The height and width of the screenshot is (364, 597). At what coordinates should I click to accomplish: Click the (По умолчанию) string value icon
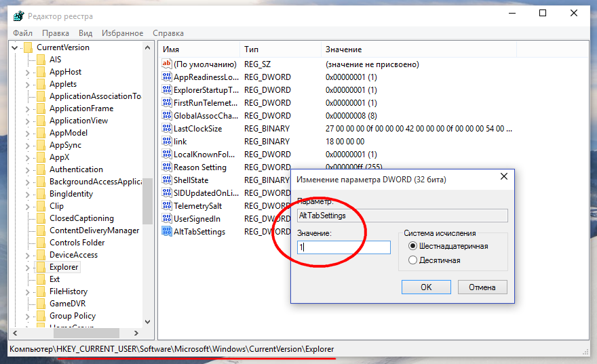click(167, 64)
